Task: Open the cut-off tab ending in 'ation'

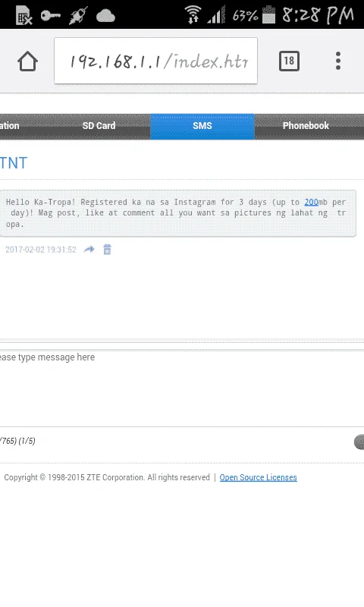Action: [10, 126]
